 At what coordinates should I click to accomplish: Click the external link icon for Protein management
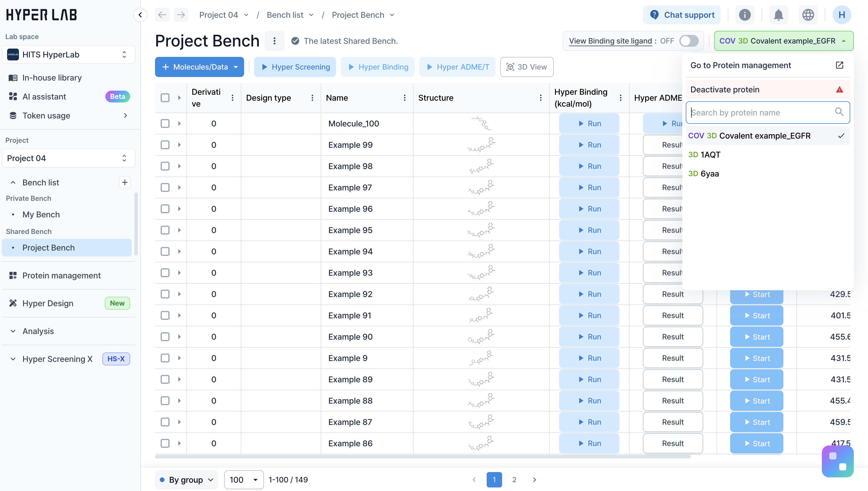(839, 65)
